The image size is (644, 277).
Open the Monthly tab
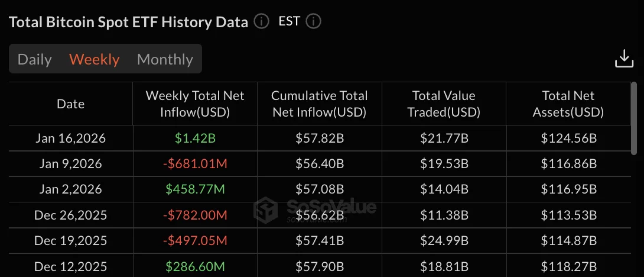(x=165, y=59)
